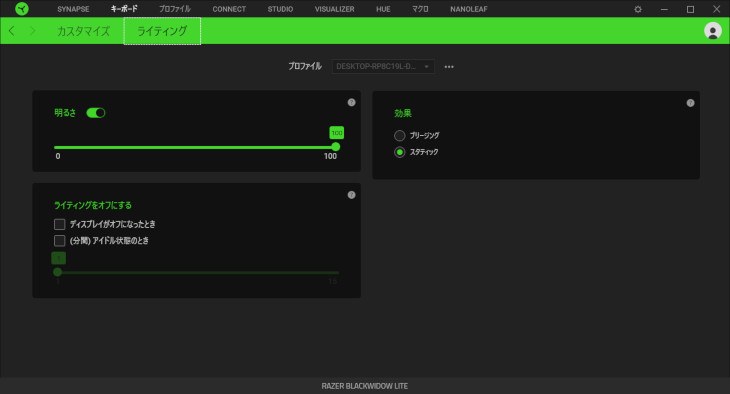730x394 pixels.
Task: Open the キーボード menu tab
Action: click(x=124, y=9)
